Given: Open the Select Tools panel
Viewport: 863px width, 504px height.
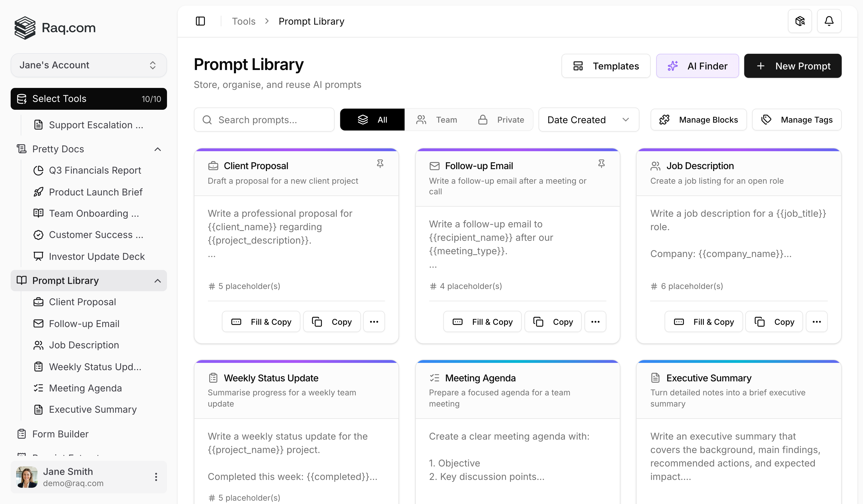Looking at the screenshot, I should pyautogui.click(x=89, y=99).
